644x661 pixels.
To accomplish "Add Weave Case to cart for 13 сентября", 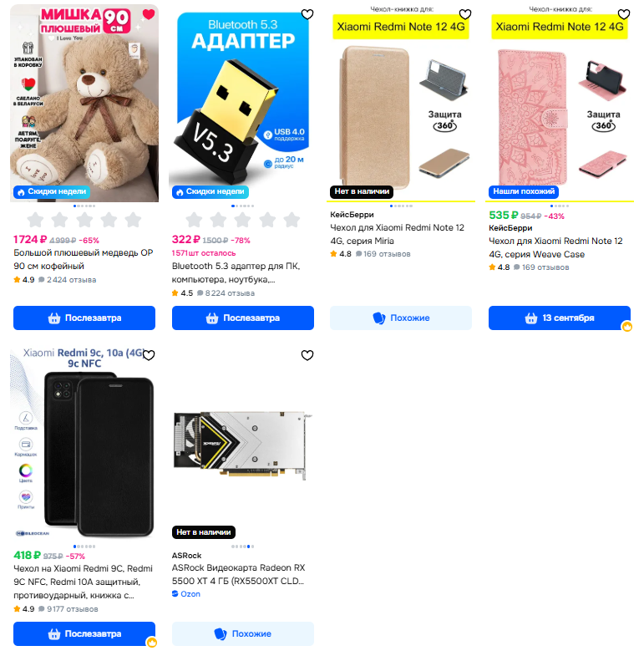I will point(560,318).
